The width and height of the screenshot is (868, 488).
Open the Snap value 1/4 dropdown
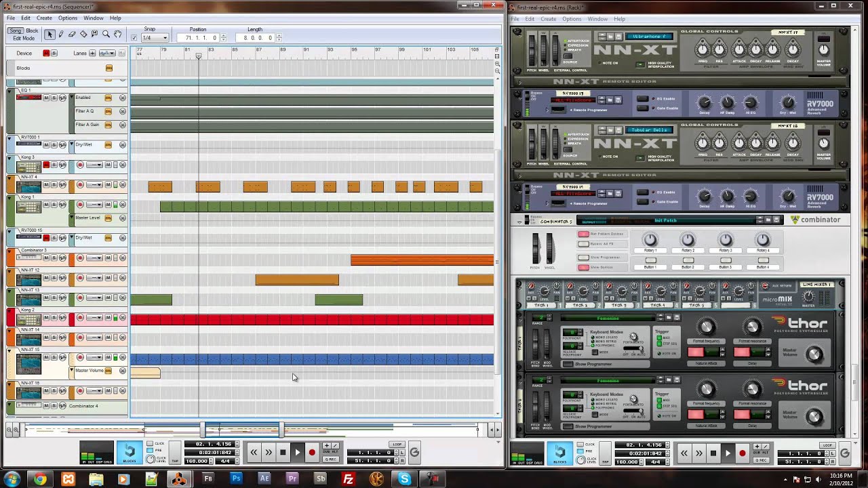pos(155,38)
